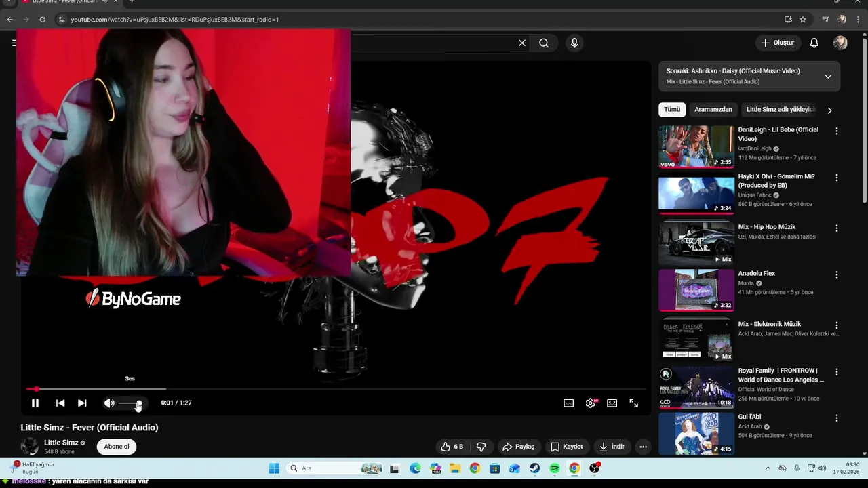Click the taskbar Ara search box
868x488 pixels.
coord(336,468)
